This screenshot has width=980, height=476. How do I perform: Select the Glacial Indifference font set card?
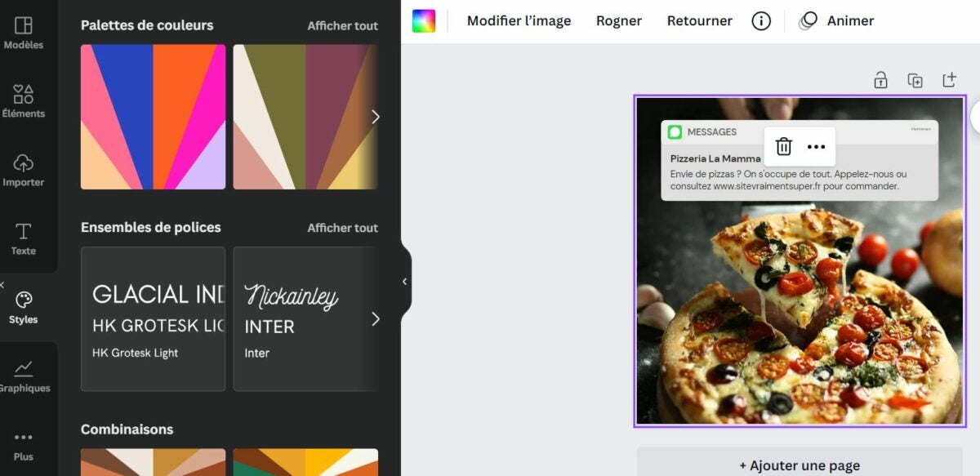153,318
